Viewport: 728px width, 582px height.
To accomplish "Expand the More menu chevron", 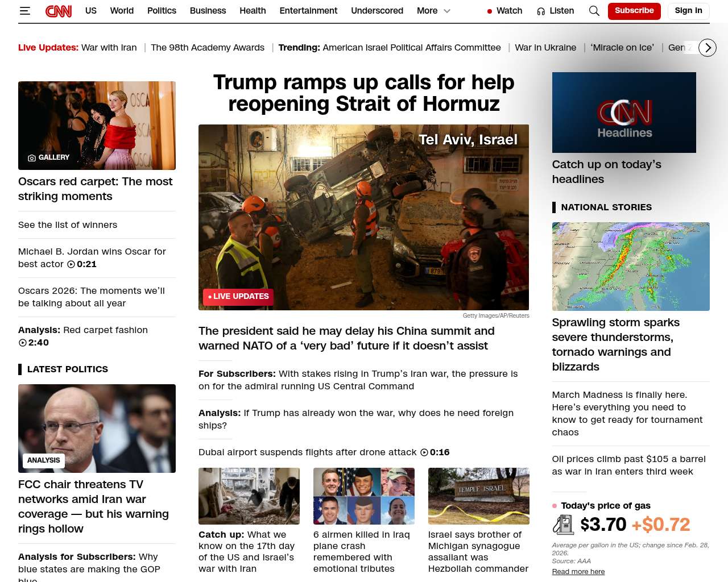I will click(447, 11).
